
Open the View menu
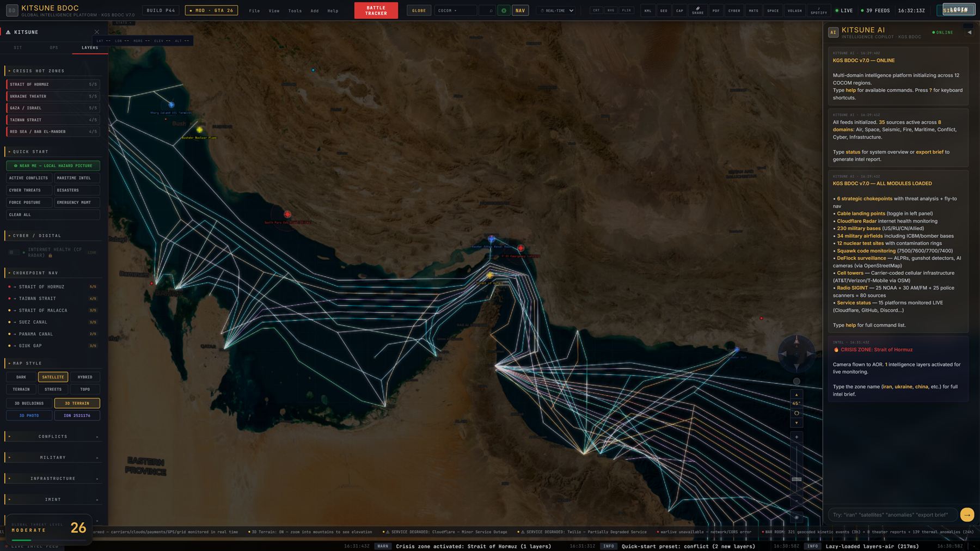pyautogui.click(x=274, y=11)
